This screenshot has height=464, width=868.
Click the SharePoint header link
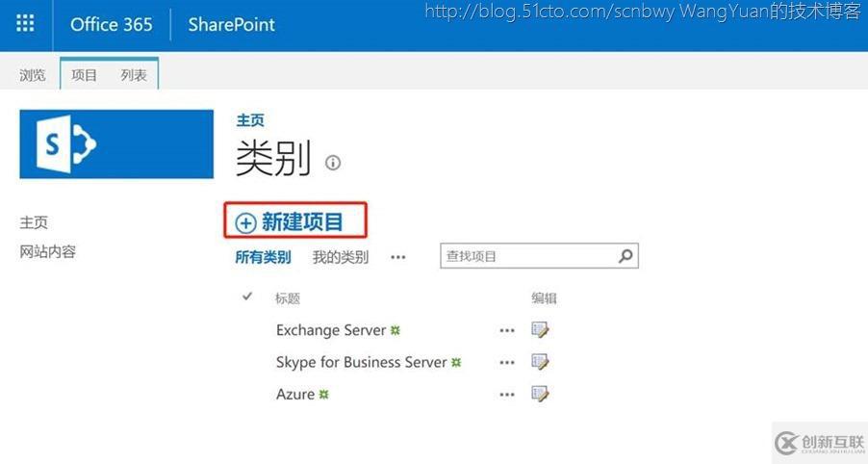point(231,24)
